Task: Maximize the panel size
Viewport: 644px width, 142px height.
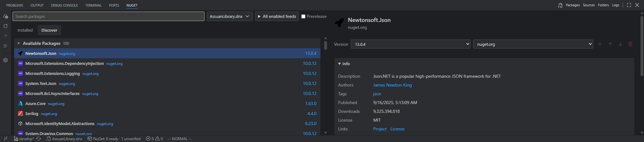Action: click(629, 5)
